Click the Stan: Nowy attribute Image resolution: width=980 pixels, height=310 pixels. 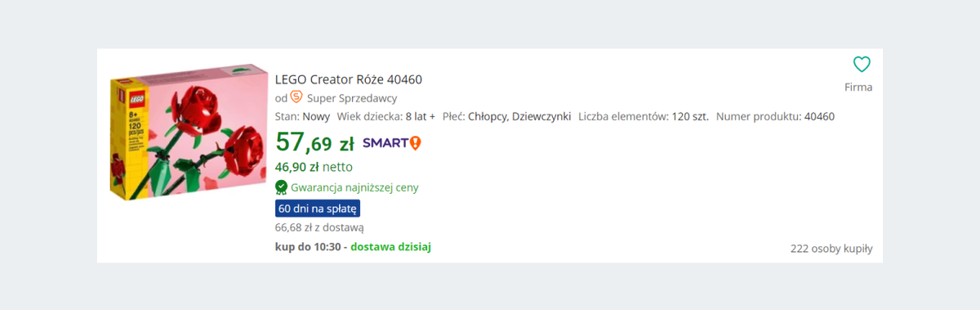[303, 116]
